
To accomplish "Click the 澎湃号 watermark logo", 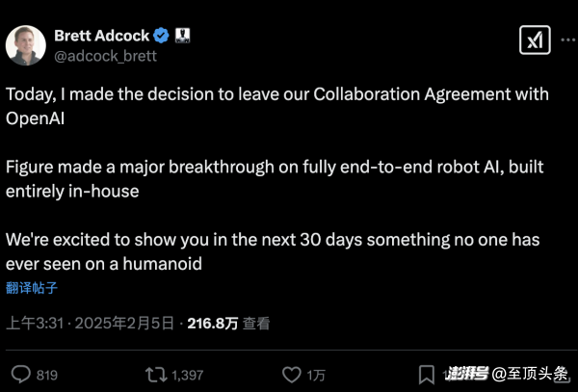I will tap(467, 374).
